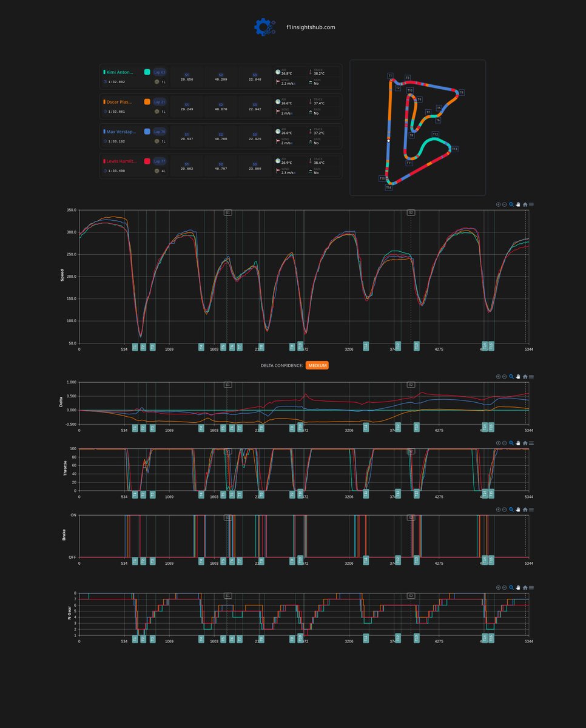
Task: Zoom out on the Delta chart
Action: (505, 376)
